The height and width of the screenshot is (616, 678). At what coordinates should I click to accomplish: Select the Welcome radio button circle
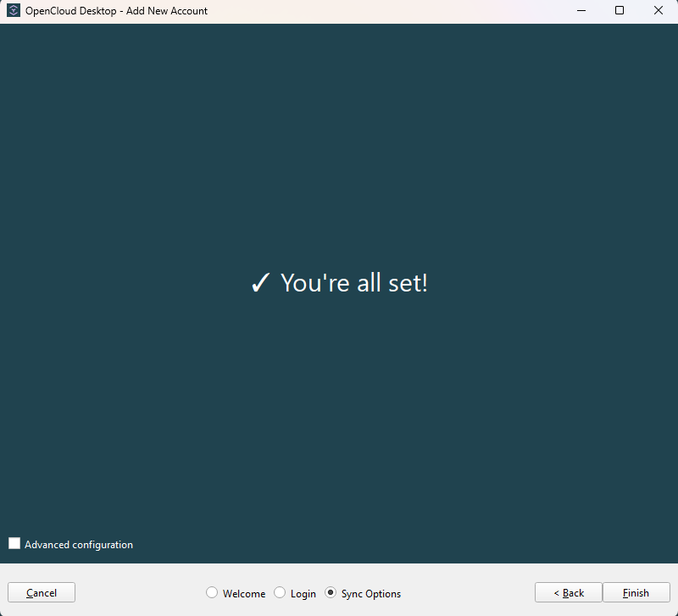point(212,593)
